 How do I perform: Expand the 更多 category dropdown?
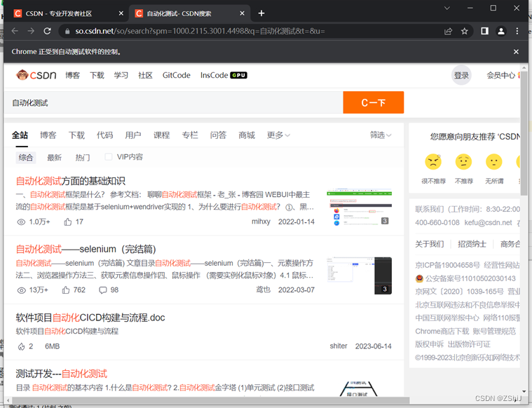[278, 135]
